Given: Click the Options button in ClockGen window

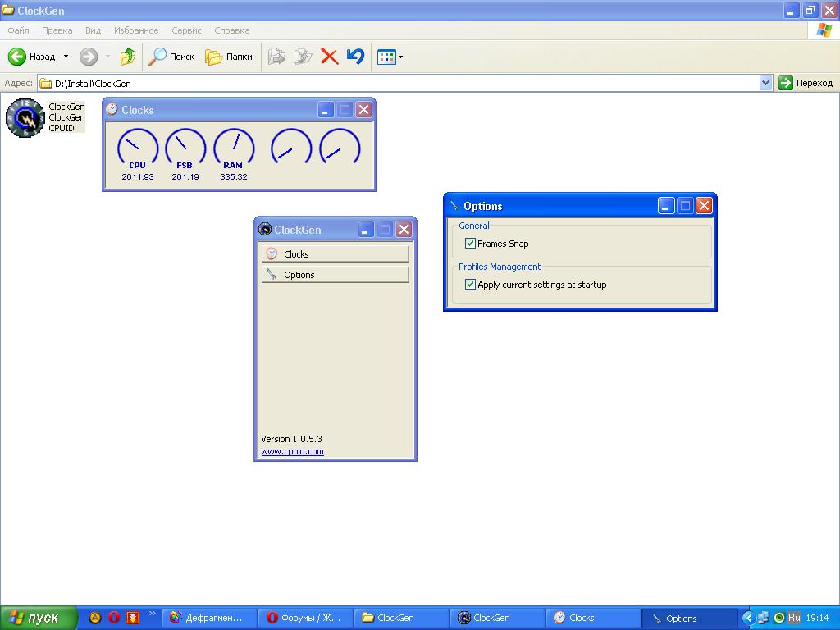Looking at the screenshot, I should pyautogui.click(x=335, y=275).
